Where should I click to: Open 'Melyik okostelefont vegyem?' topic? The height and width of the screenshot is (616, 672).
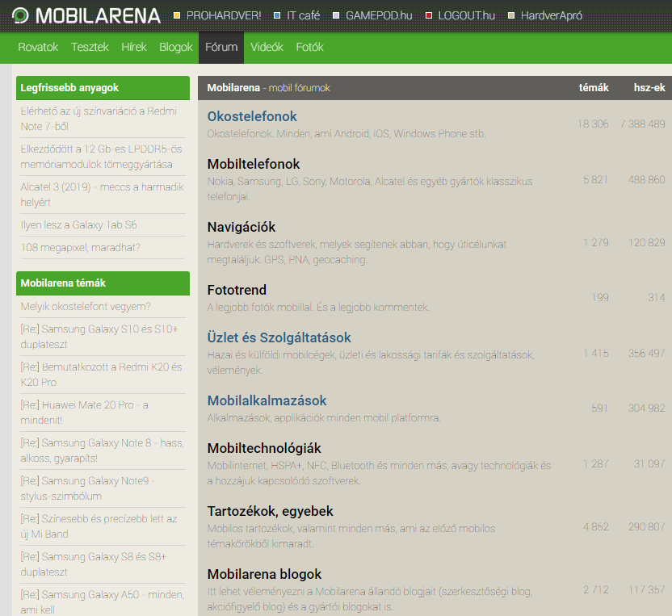point(86,307)
